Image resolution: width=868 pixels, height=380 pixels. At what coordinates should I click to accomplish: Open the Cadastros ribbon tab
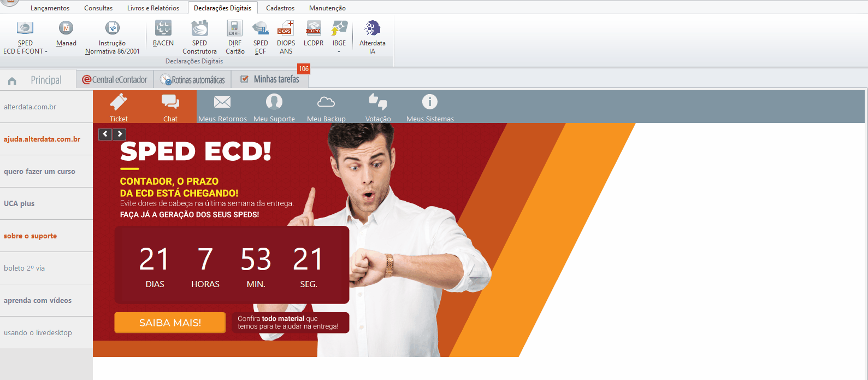pos(280,8)
